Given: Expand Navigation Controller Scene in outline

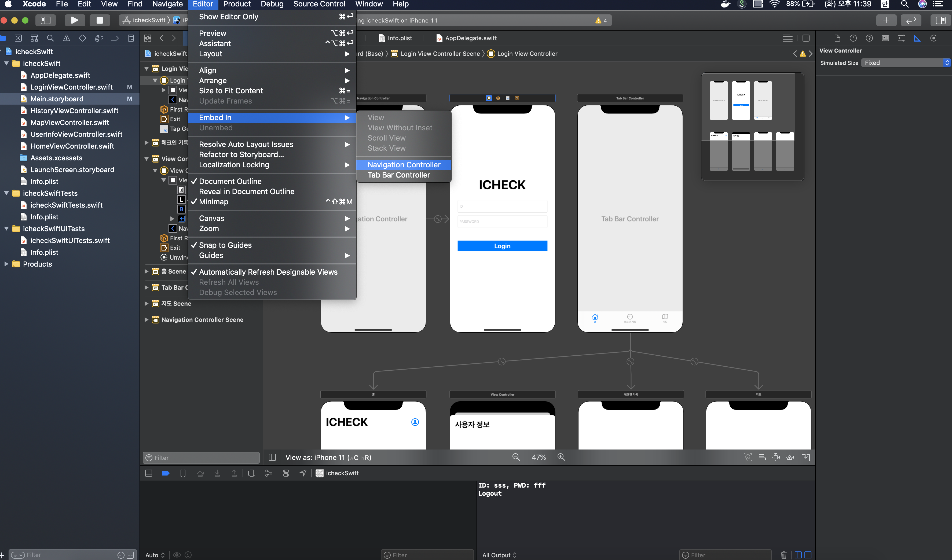Looking at the screenshot, I should click(x=146, y=319).
